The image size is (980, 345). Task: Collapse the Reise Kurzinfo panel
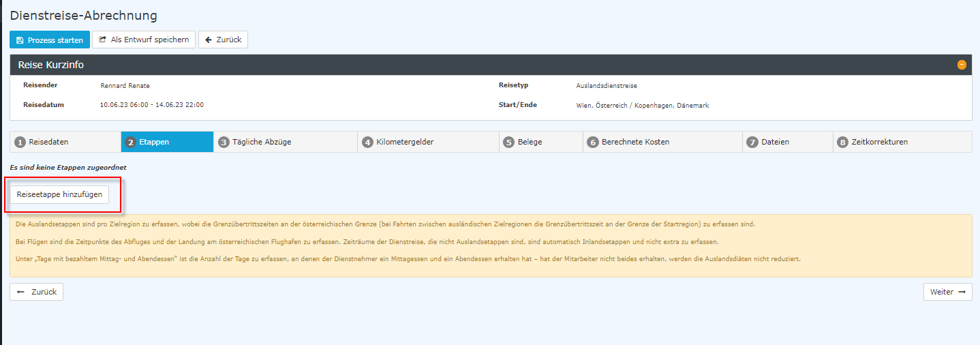tap(962, 65)
